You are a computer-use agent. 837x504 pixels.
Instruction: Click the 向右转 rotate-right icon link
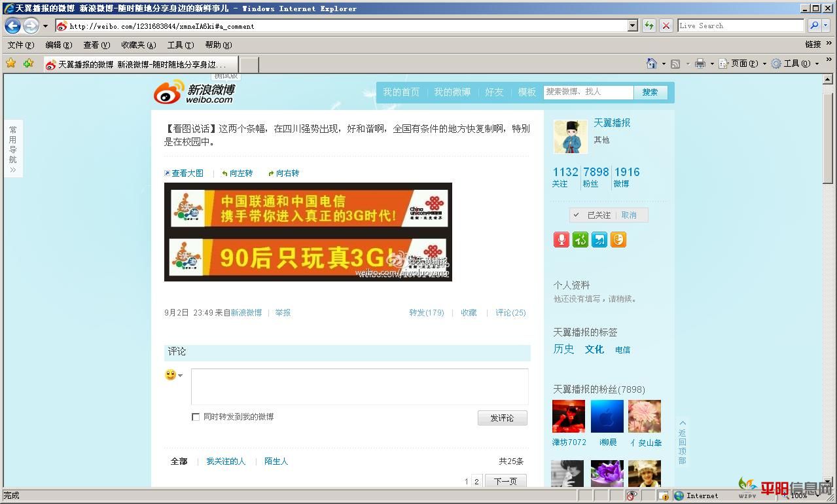(283, 173)
